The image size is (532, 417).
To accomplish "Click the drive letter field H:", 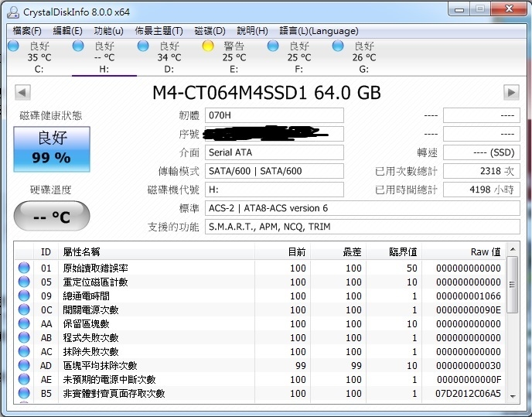I will coord(275,190).
